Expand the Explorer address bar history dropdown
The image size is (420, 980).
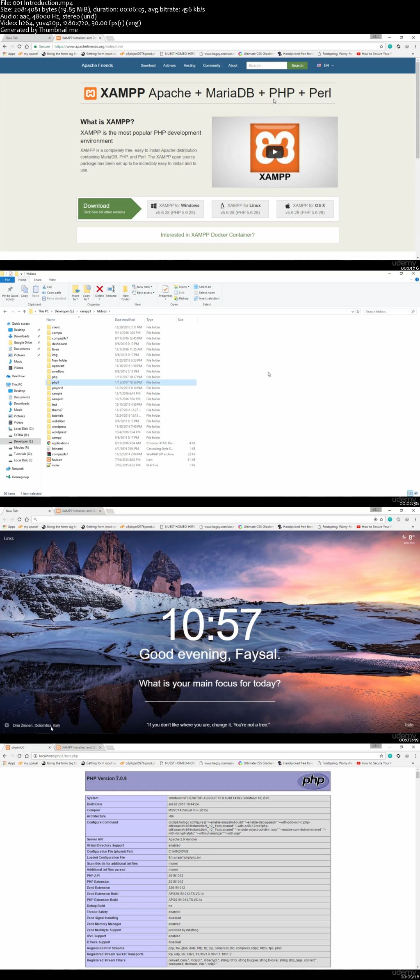pos(353,312)
